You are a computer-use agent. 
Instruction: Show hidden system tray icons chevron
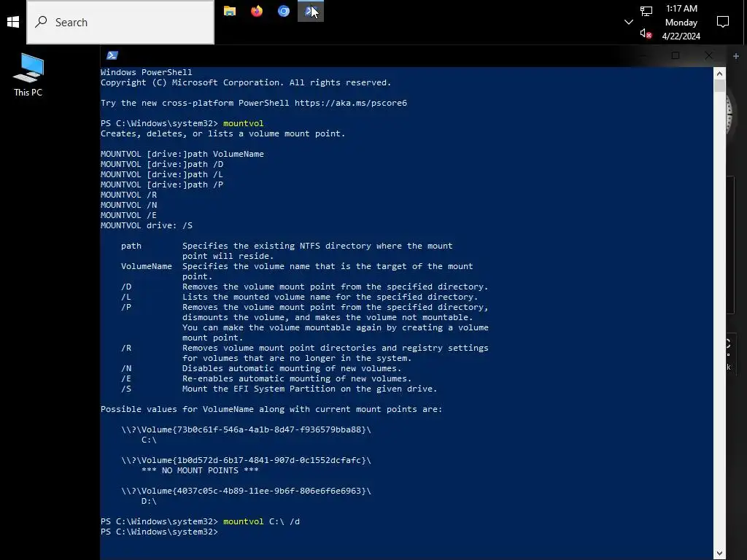628,22
